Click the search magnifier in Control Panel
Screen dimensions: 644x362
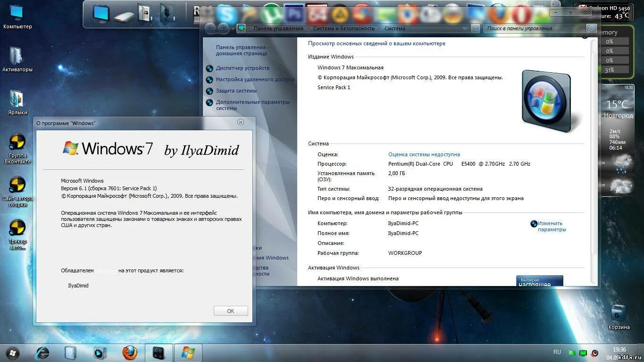click(591, 28)
